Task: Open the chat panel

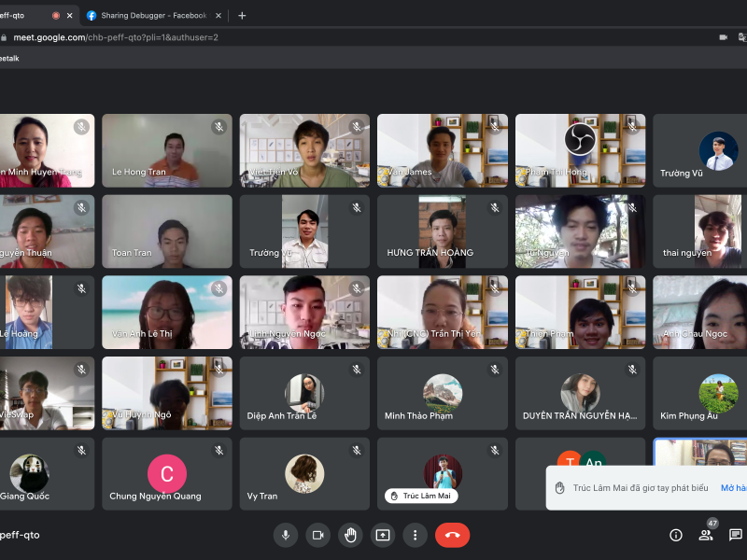Action: pos(736,535)
